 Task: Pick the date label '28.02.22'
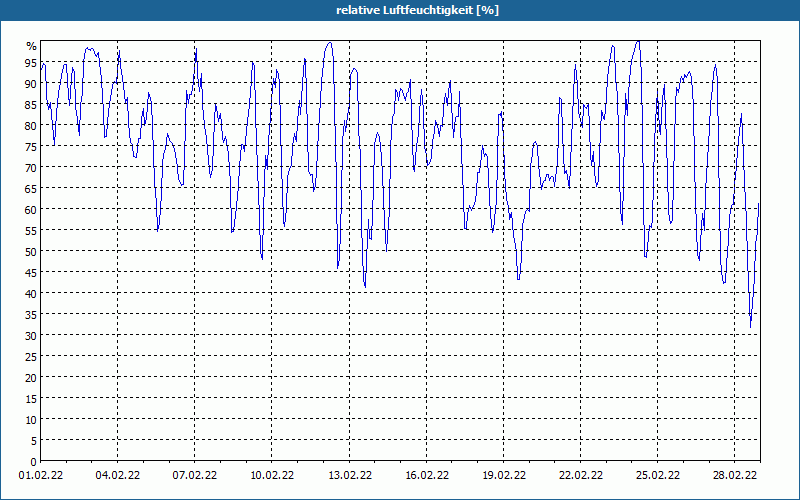pyautogui.click(x=735, y=475)
